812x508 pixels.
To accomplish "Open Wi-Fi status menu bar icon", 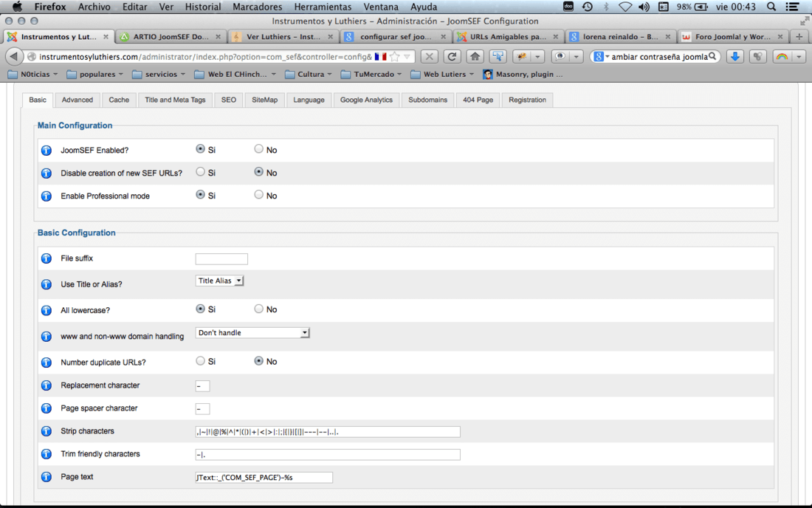I will click(x=625, y=7).
